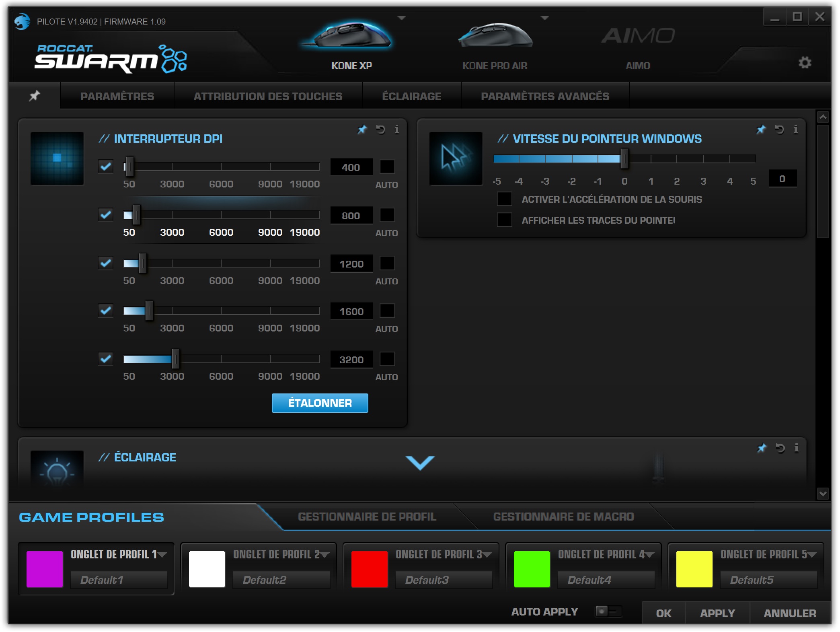Click the Windows pointer speed cursor icon

(x=456, y=158)
